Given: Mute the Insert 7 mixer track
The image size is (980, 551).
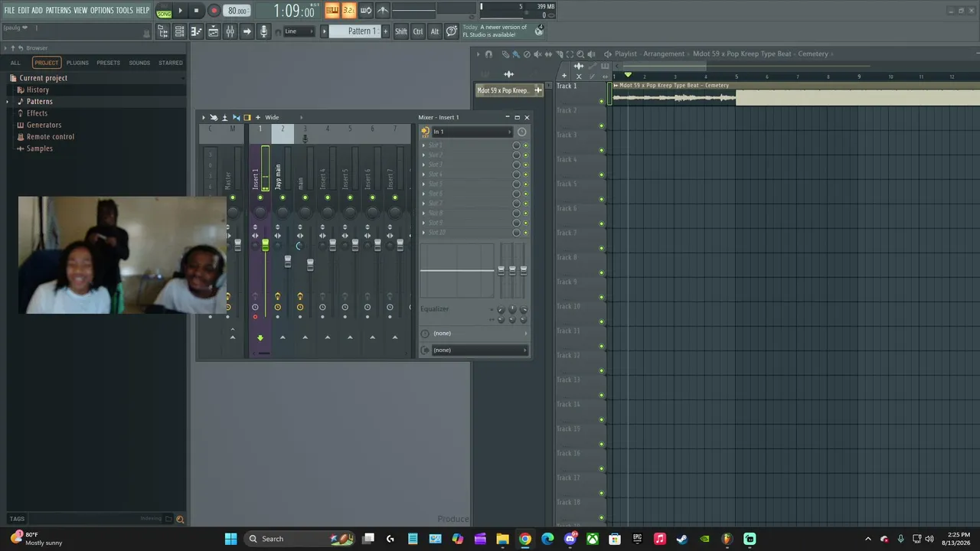Looking at the screenshot, I should 395,198.
